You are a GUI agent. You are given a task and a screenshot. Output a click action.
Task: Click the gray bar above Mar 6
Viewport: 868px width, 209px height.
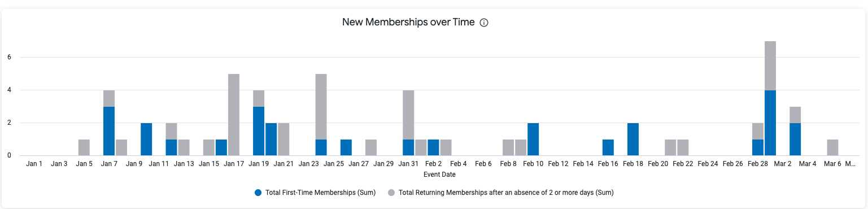(x=832, y=147)
